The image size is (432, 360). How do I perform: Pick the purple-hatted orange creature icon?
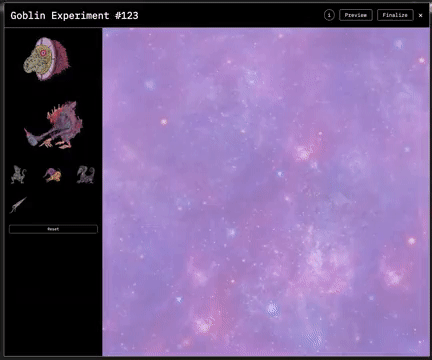click(52, 175)
